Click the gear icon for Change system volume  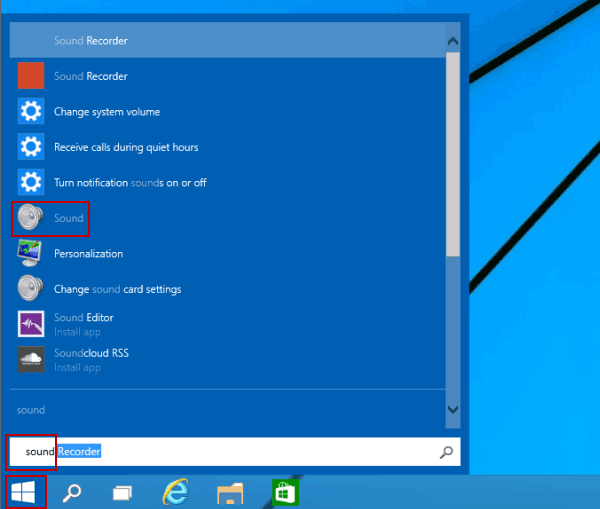click(x=31, y=111)
